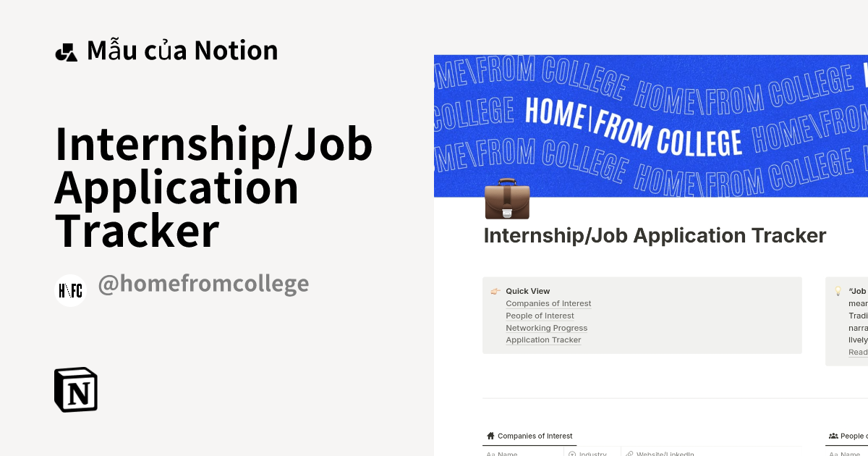Viewport: 868px width, 456px height.
Task: Click the people icon on People of Interest
Action: (x=833, y=435)
